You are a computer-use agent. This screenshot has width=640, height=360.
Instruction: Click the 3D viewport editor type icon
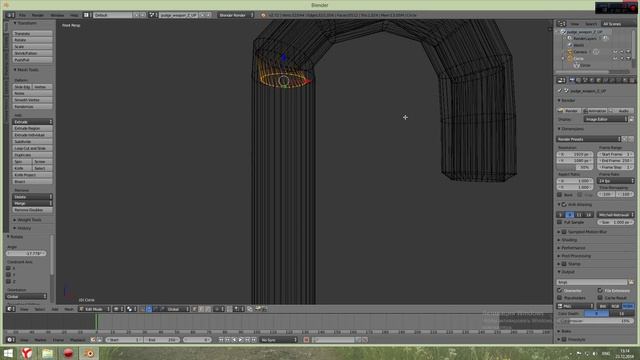click(11, 309)
